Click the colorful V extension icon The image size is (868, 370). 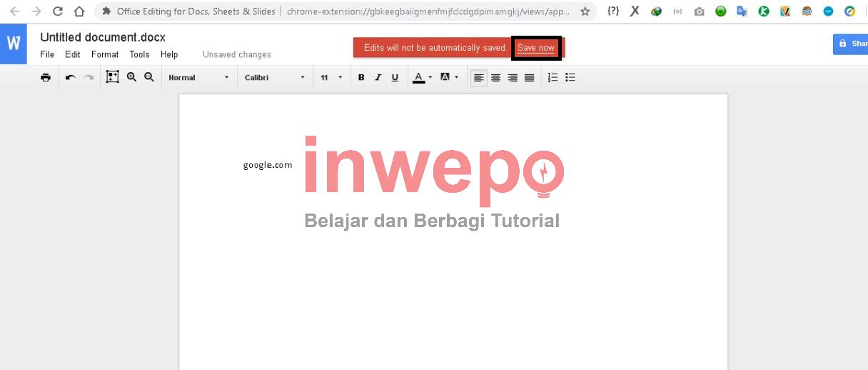(x=785, y=11)
